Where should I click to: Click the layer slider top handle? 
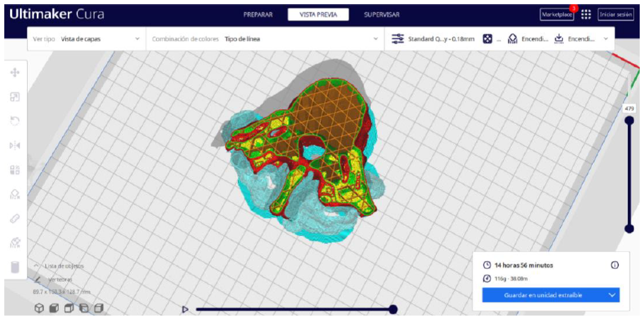tap(629, 121)
